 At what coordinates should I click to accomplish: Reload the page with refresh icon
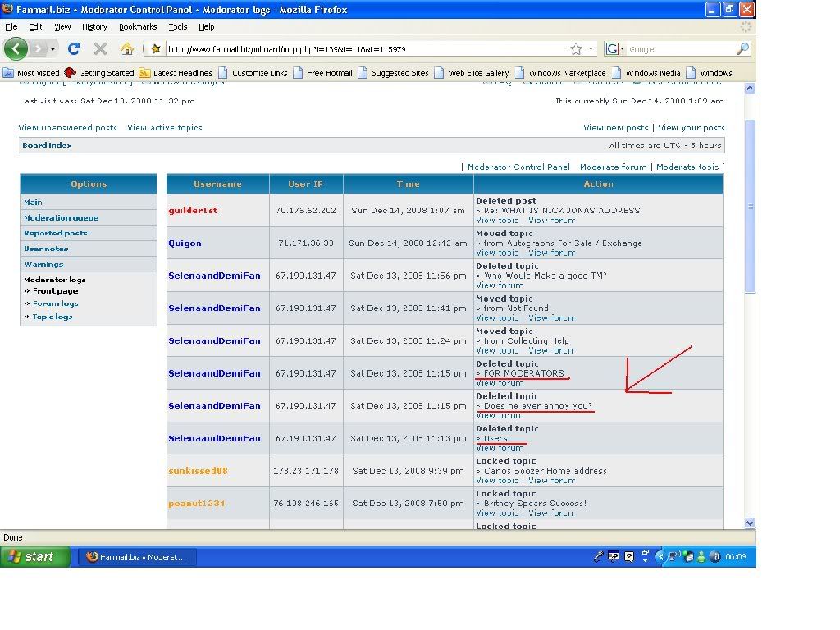click(x=74, y=49)
